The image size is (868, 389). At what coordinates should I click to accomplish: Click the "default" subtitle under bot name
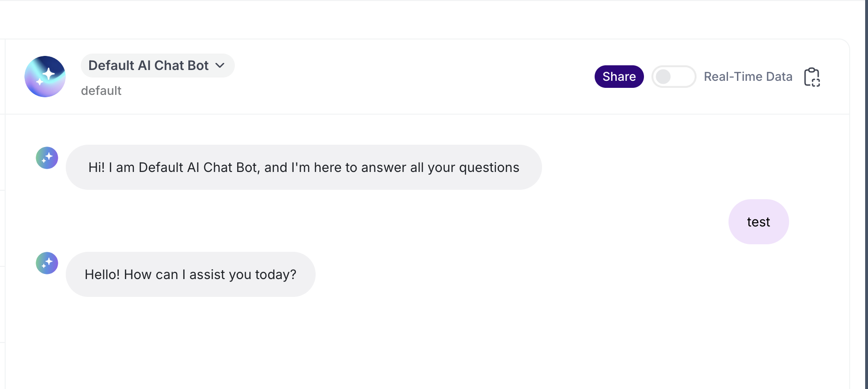coord(101,91)
